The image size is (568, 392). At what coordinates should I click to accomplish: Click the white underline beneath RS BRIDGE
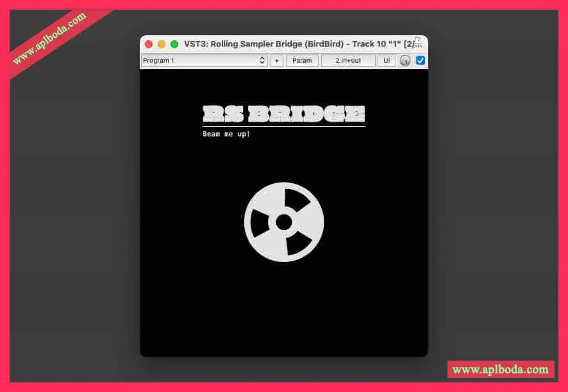(x=283, y=126)
